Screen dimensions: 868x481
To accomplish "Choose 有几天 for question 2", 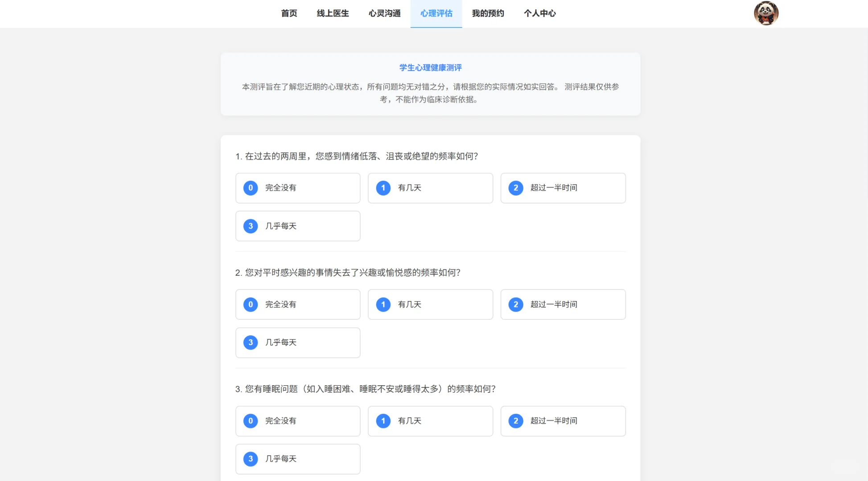I will click(x=430, y=305).
